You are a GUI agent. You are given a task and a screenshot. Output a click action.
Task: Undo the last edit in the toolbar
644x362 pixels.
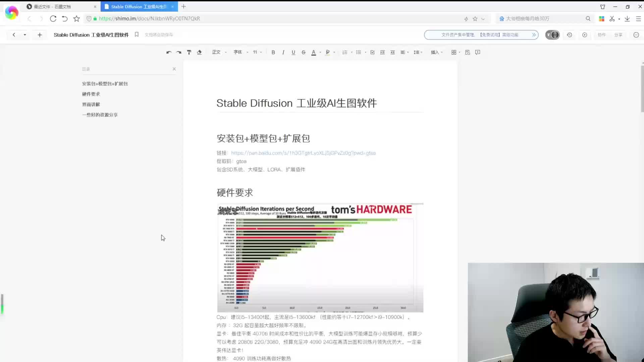[x=169, y=52]
